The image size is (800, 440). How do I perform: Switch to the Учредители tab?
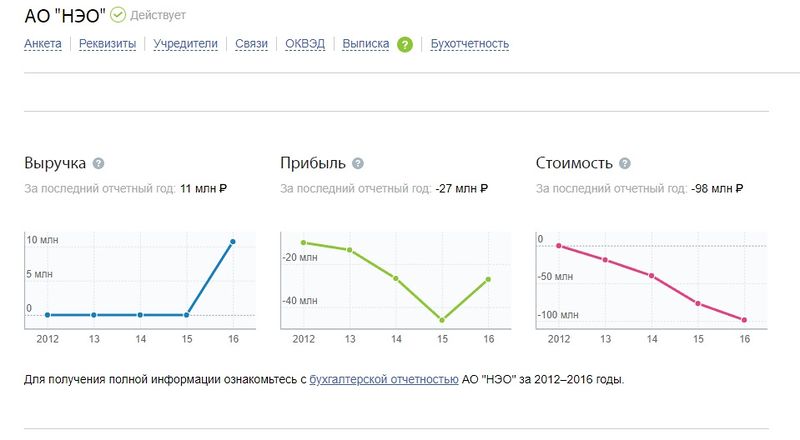186,44
